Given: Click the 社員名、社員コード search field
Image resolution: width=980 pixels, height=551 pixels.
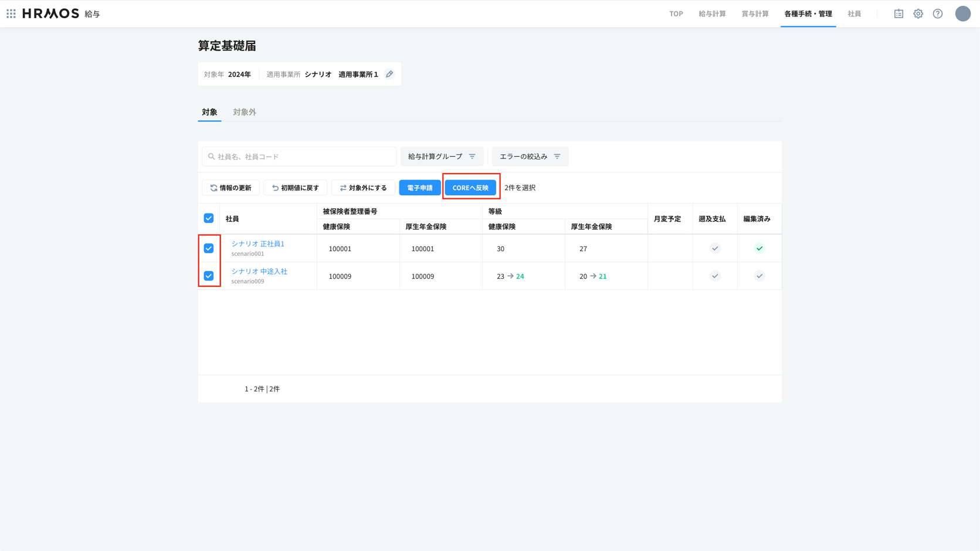Looking at the screenshot, I should pyautogui.click(x=299, y=157).
